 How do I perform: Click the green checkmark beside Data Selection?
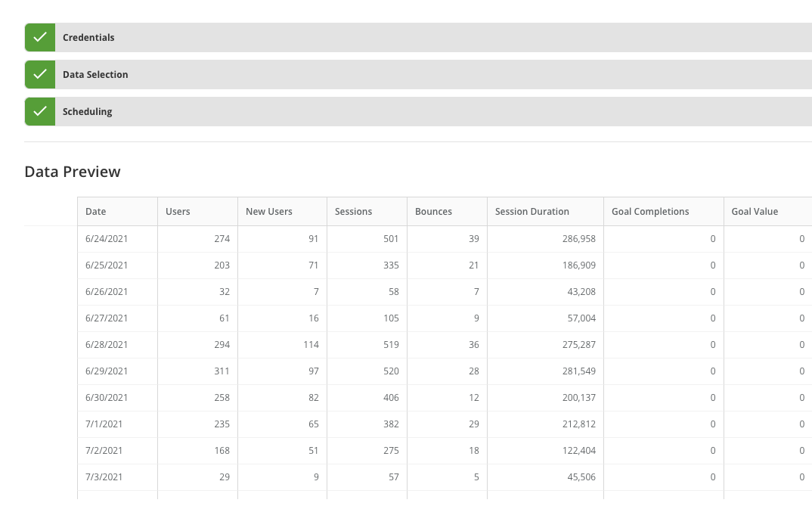coord(40,74)
